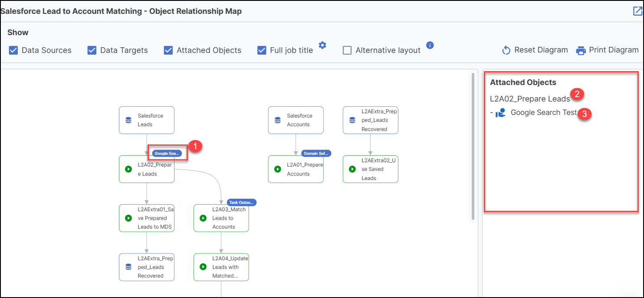Viewport: 644px width, 298px height.
Task: Uncheck the Full job title checkbox
Action: click(x=262, y=50)
